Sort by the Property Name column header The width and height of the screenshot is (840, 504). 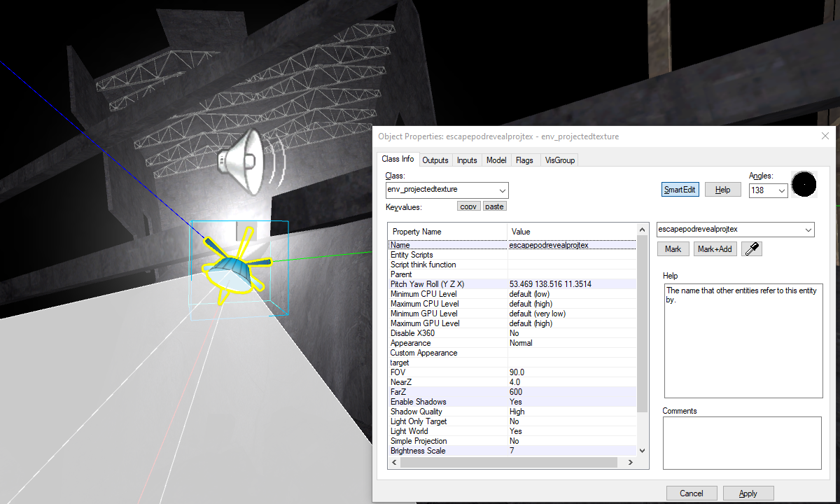[447, 232]
